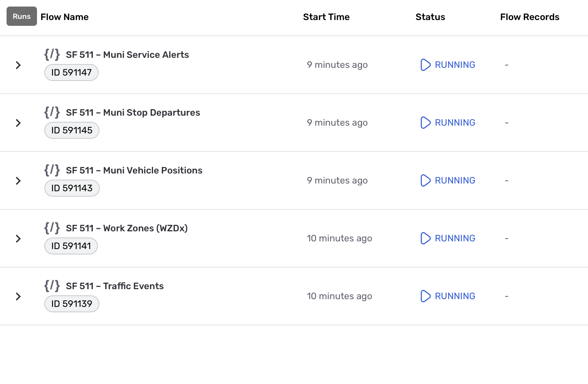Click the Status column header
The height and width of the screenshot is (384, 588).
(430, 17)
